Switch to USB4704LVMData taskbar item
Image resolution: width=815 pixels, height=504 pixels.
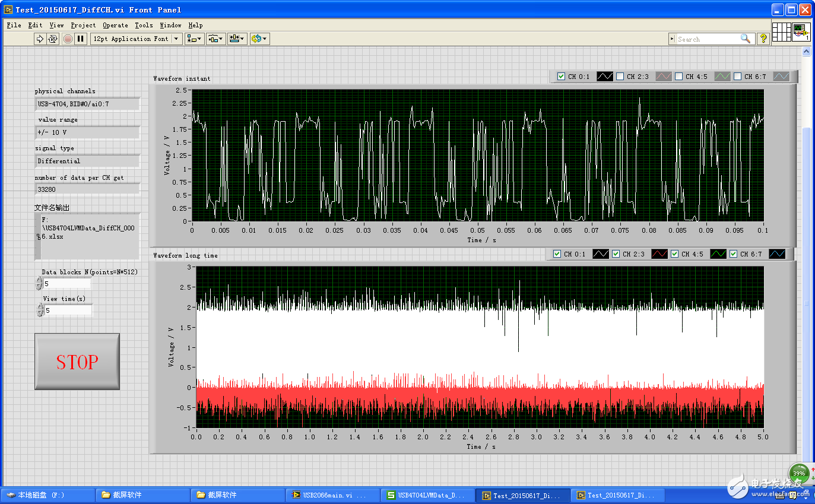[428, 495]
